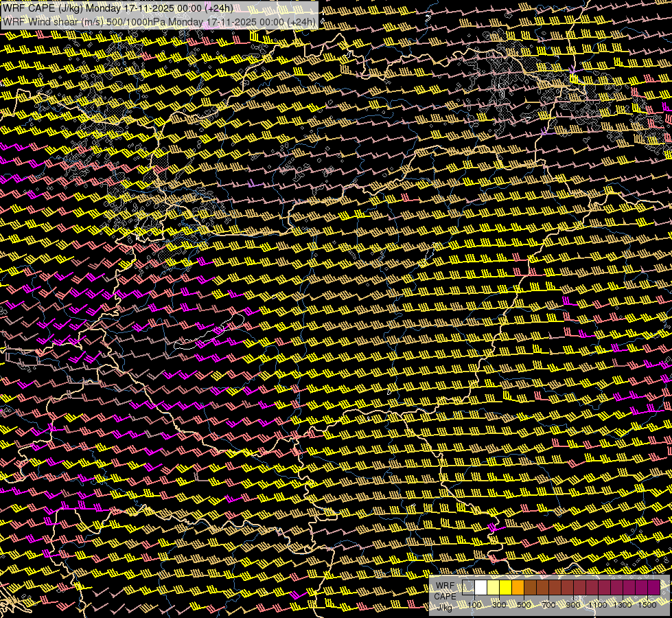This screenshot has height=618, width=672.
Task: Click the legend value 1100
Action: 597,605
